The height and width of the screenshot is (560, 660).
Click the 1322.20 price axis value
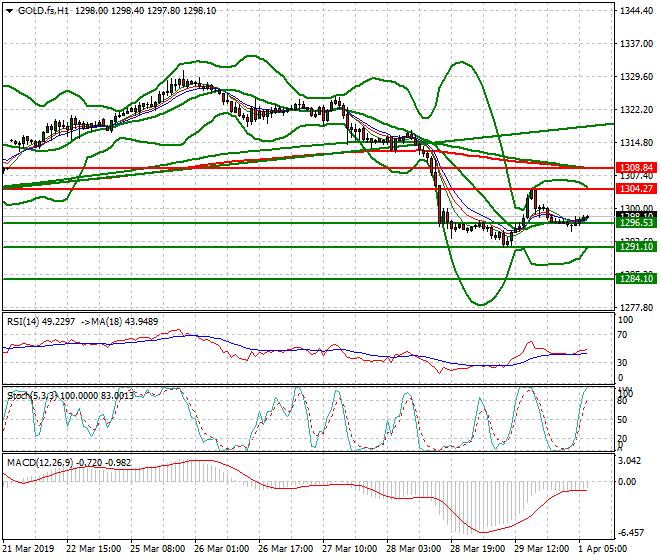pos(636,109)
